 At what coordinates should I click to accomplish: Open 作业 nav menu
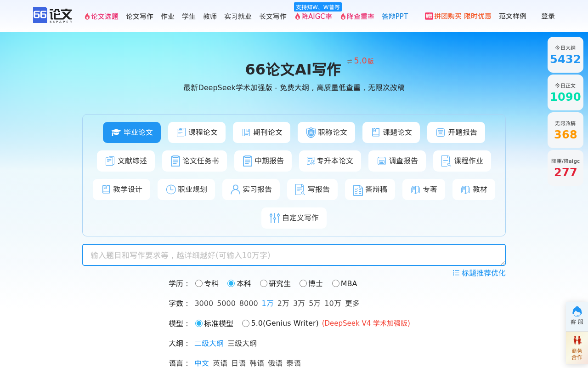point(168,16)
